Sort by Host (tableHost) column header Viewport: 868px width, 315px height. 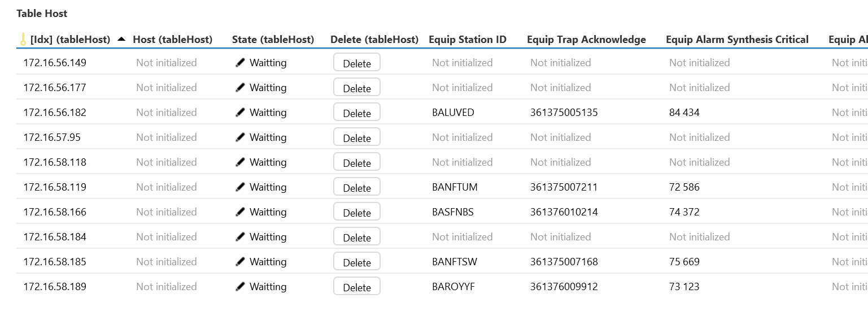coord(173,40)
